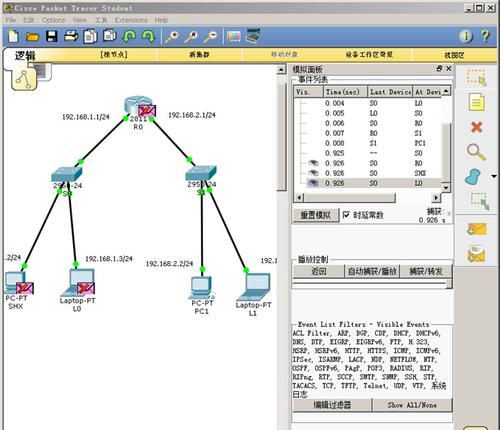Click the playback speed slider handle

[x=449, y=284]
